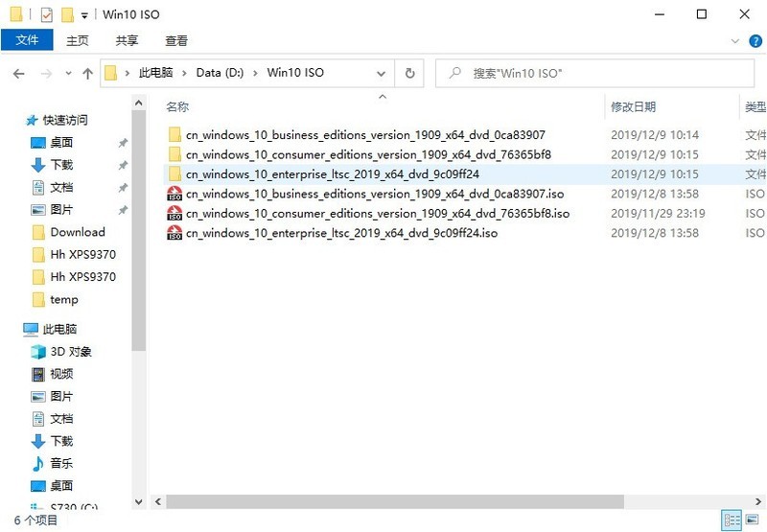This screenshot has width=767, height=532.
Task: Click 此电脑 in the address bar
Action: tap(155, 73)
